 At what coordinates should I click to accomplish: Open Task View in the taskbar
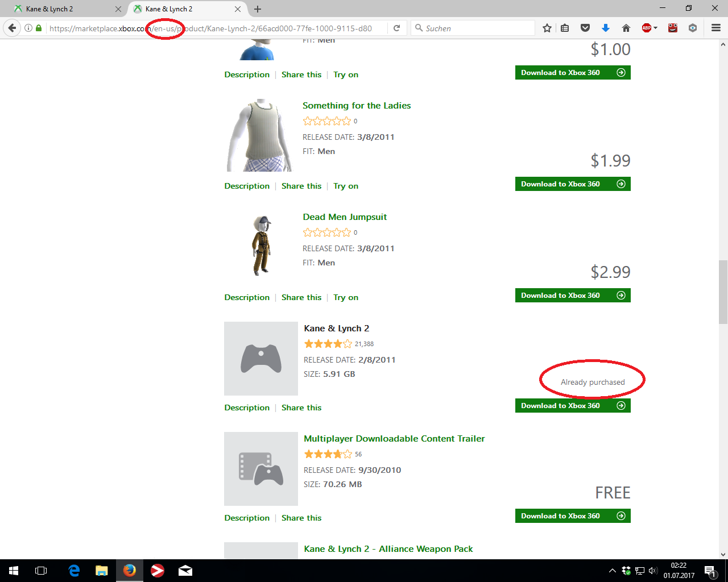point(41,571)
